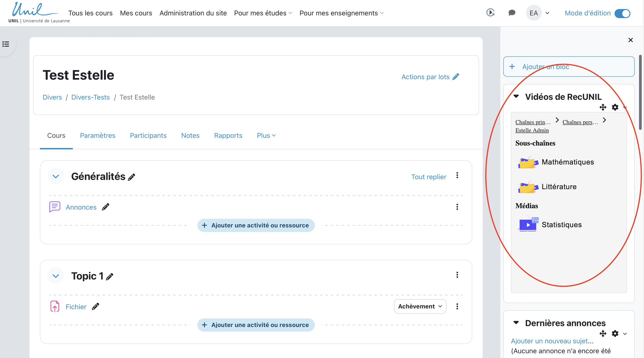The height and width of the screenshot is (358, 644).
Task: Open the Paramètres tab
Action: 97,135
